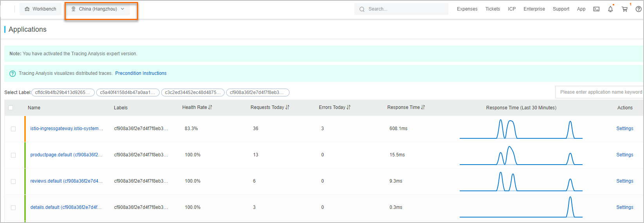Sort by Errors Today arrows icon
Screen dimensions: 644x223
point(349,107)
